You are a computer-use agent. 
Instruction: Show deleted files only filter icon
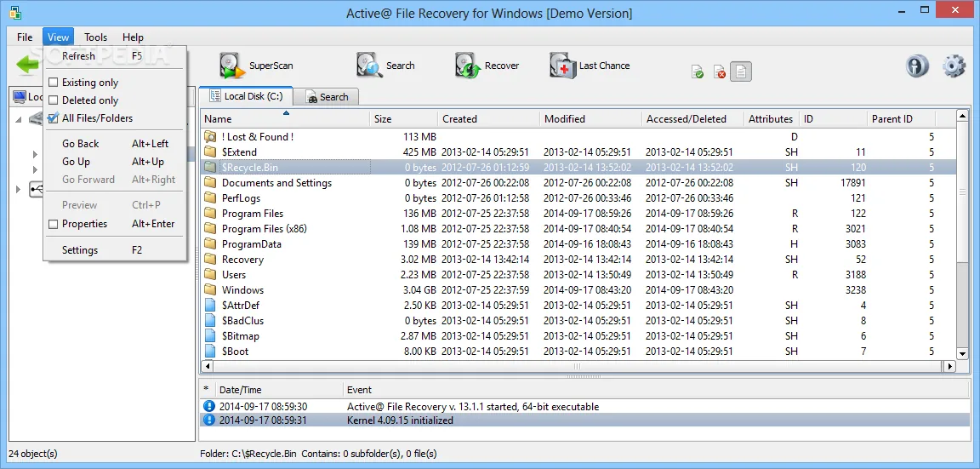pos(720,72)
